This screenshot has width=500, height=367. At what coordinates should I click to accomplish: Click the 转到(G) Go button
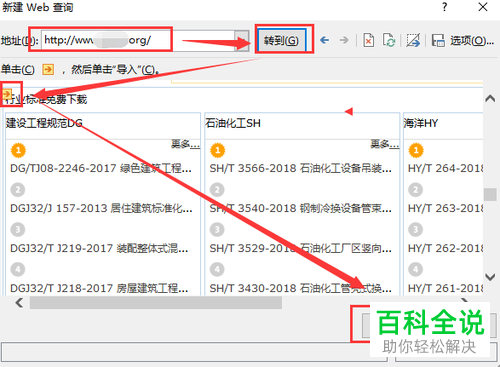click(x=281, y=41)
